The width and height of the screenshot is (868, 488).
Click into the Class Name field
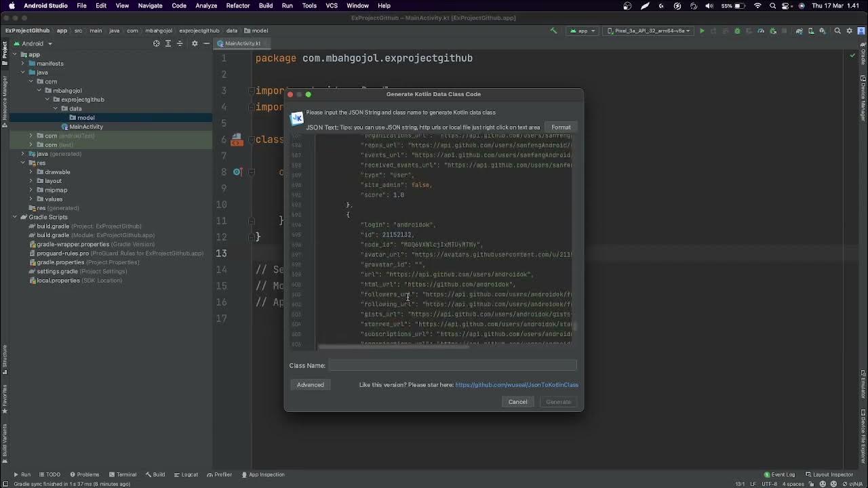(x=452, y=365)
